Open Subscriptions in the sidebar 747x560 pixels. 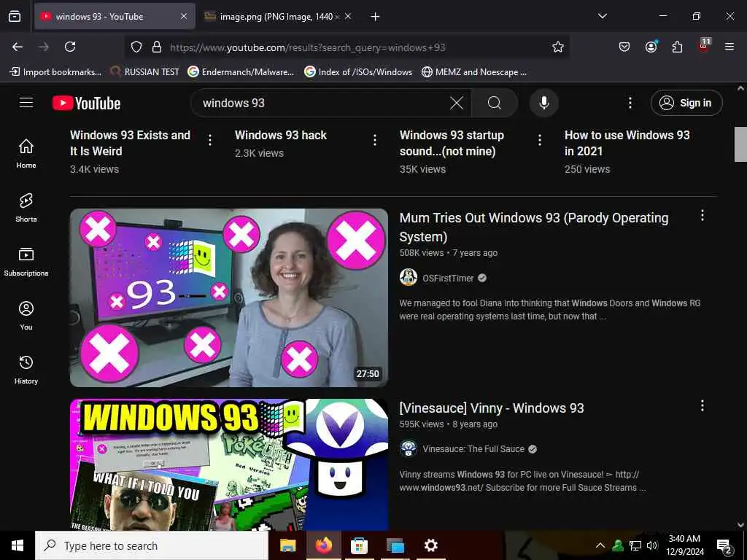coord(26,262)
